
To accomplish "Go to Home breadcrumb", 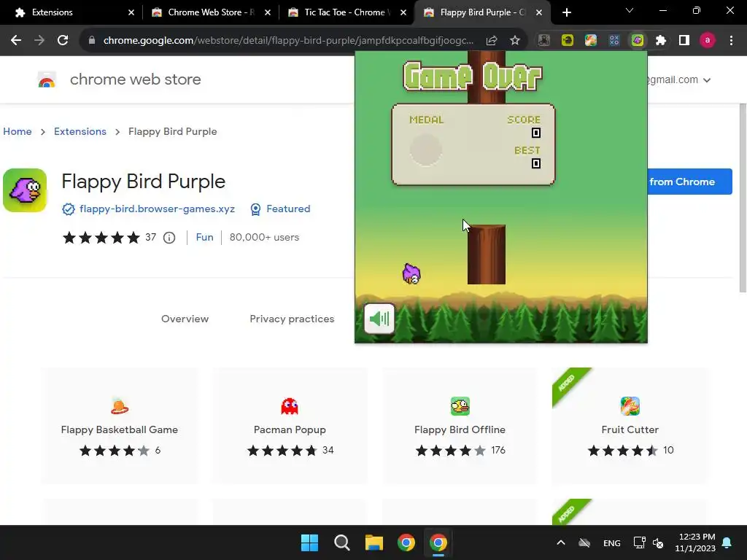I will pos(18,131).
